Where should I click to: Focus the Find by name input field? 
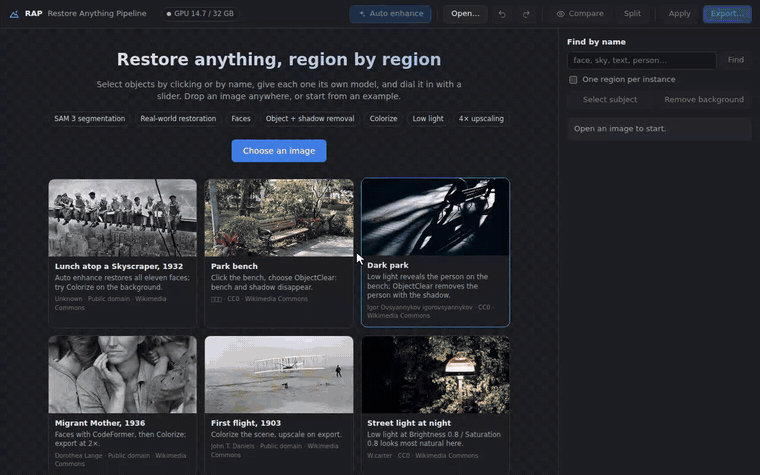(x=641, y=60)
